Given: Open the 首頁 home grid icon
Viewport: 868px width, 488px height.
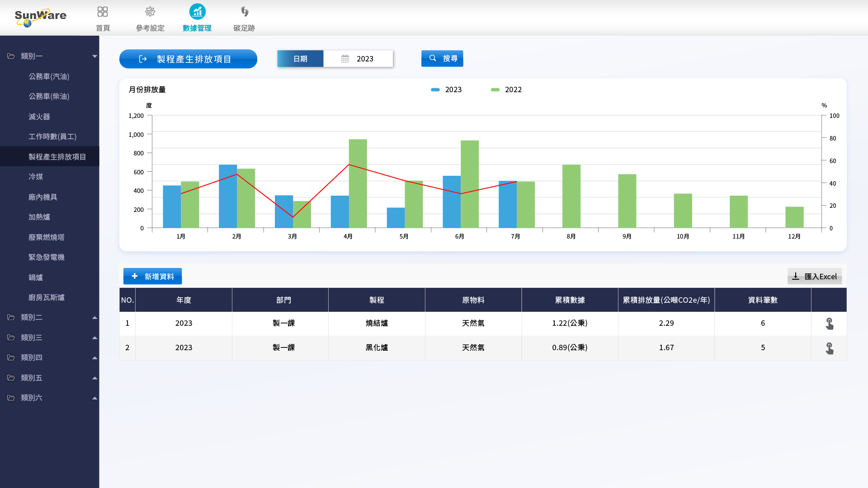Looking at the screenshot, I should (103, 12).
